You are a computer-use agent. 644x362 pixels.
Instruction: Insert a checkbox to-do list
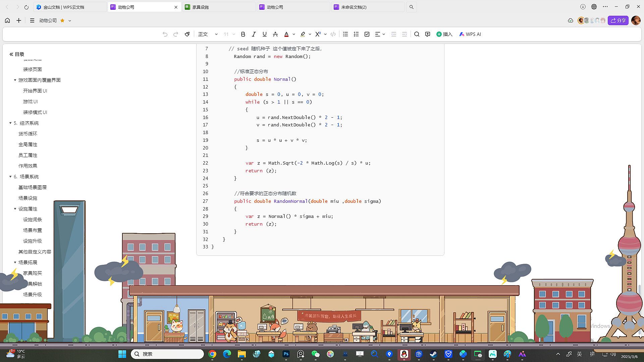coord(367,34)
